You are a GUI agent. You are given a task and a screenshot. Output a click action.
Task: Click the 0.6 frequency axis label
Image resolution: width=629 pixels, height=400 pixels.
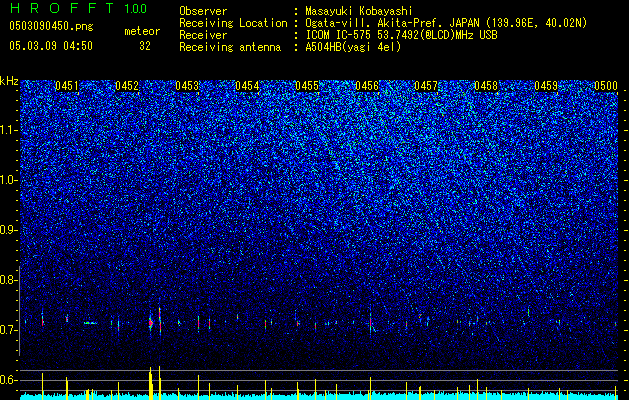click(9, 380)
